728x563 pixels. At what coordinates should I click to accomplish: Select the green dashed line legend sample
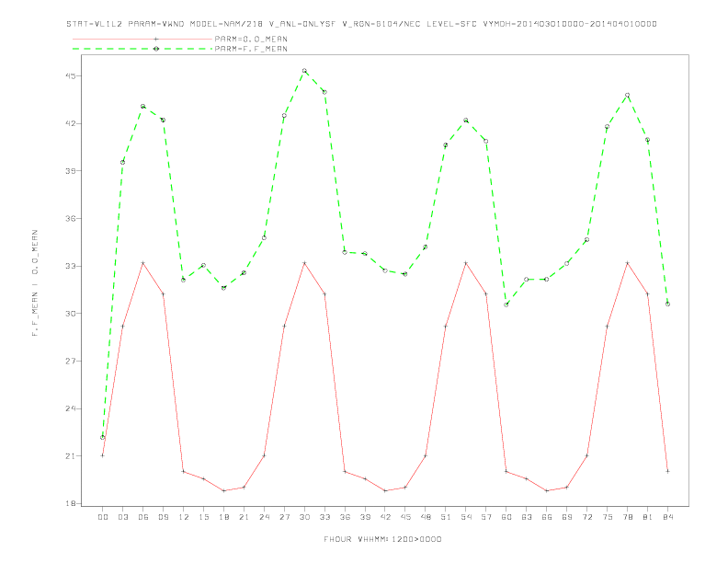click(x=142, y=49)
